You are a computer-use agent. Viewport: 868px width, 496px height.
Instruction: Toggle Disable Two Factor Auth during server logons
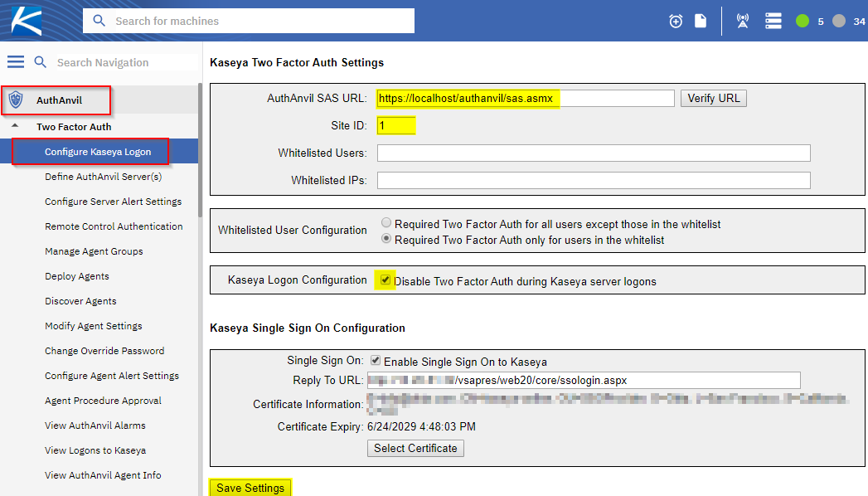[x=386, y=280]
